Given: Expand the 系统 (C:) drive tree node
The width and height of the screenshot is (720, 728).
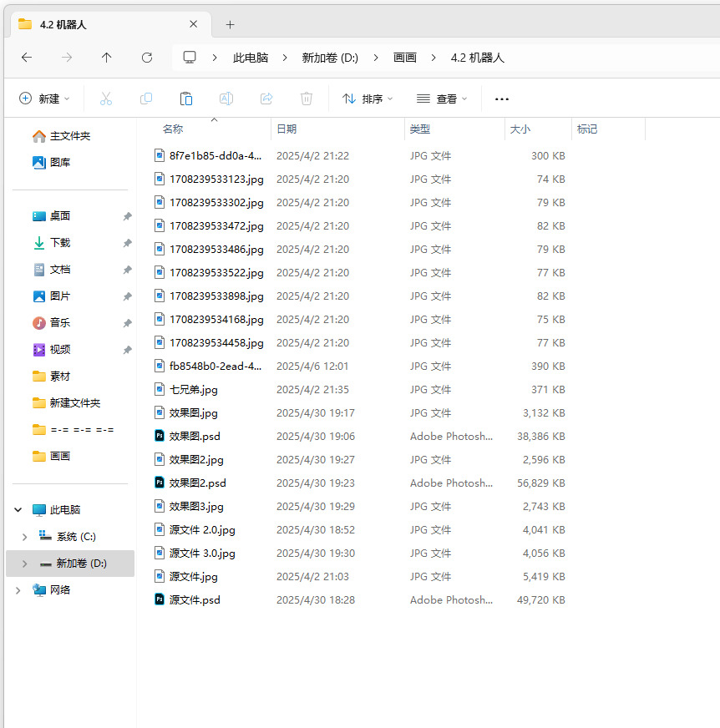Looking at the screenshot, I should pyautogui.click(x=24, y=537).
